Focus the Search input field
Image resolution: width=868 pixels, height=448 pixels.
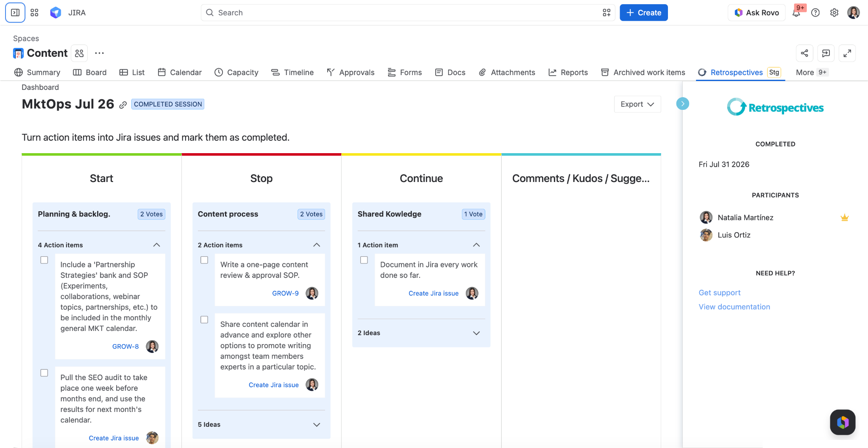[408, 13]
